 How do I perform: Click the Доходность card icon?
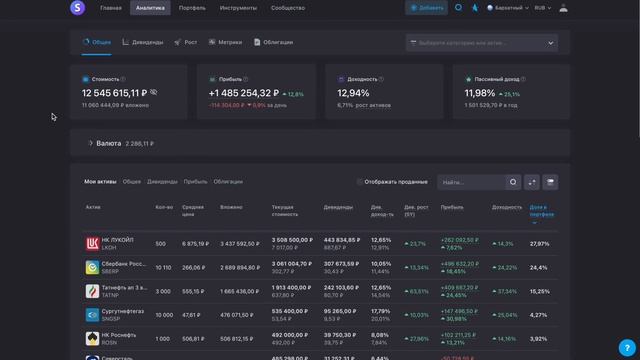pos(341,79)
